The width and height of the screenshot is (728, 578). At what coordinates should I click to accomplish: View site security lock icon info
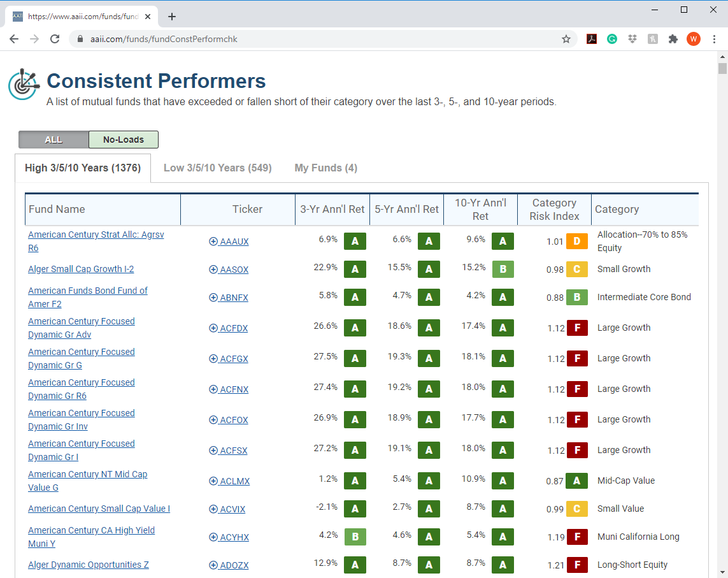pyautogui.click(x=80, y=39)
